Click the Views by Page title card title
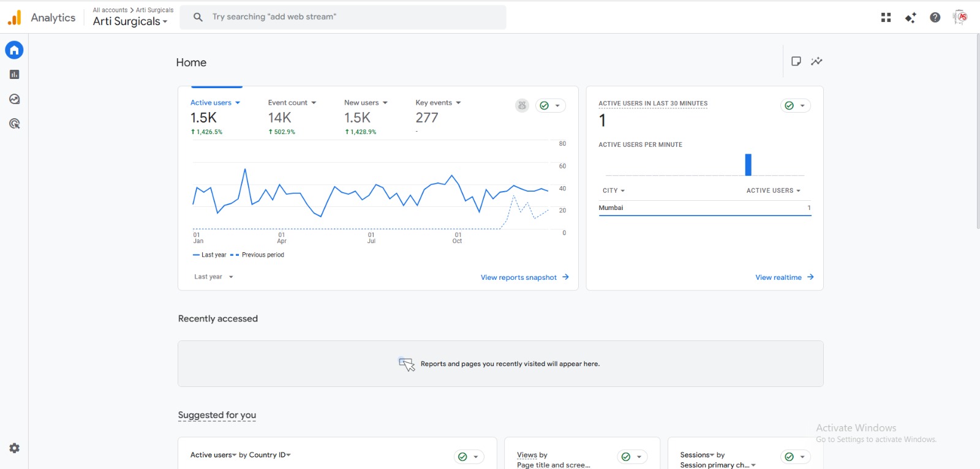The height and width of the screenshot is (469, 980). pyautogui.click(x=554, y=460)
